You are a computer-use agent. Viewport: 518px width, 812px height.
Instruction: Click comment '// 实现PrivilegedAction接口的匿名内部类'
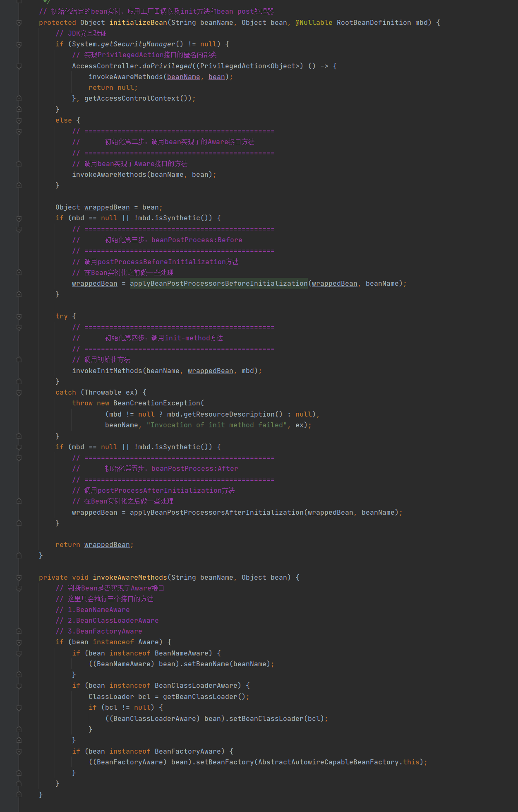click(x=144, y=55)
